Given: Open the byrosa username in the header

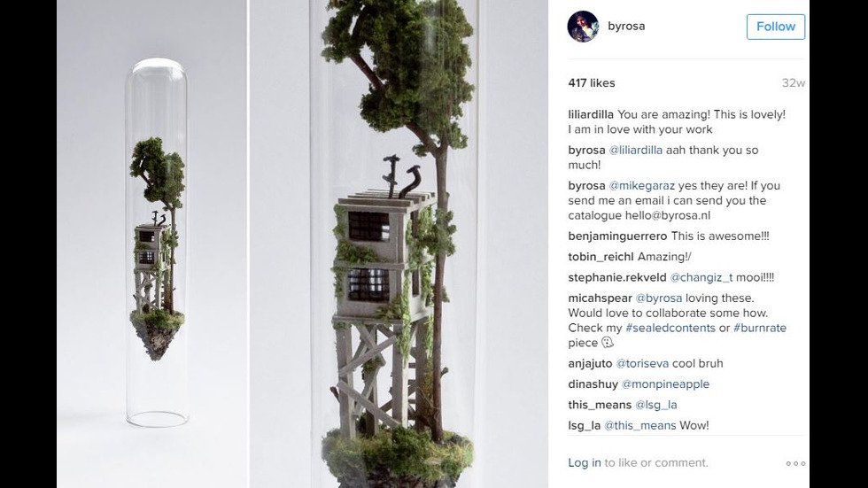Looking at the screenshot, I should click(626, 26).
